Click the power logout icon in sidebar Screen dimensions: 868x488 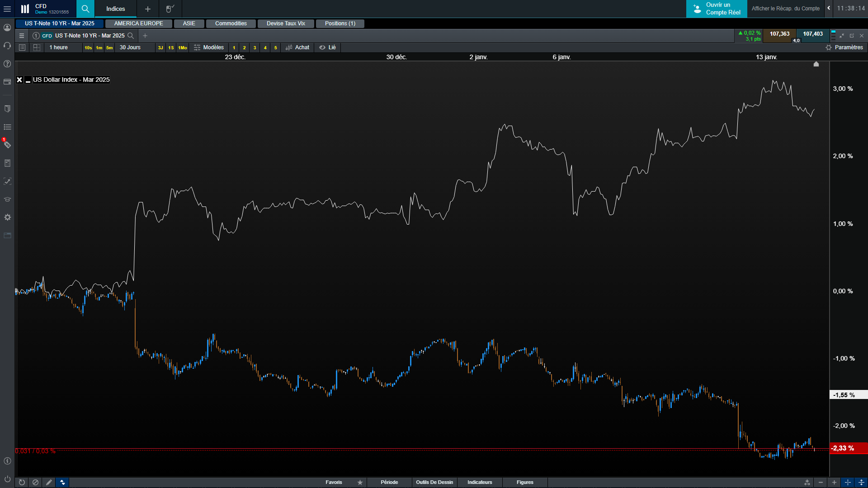coord(7,479)
